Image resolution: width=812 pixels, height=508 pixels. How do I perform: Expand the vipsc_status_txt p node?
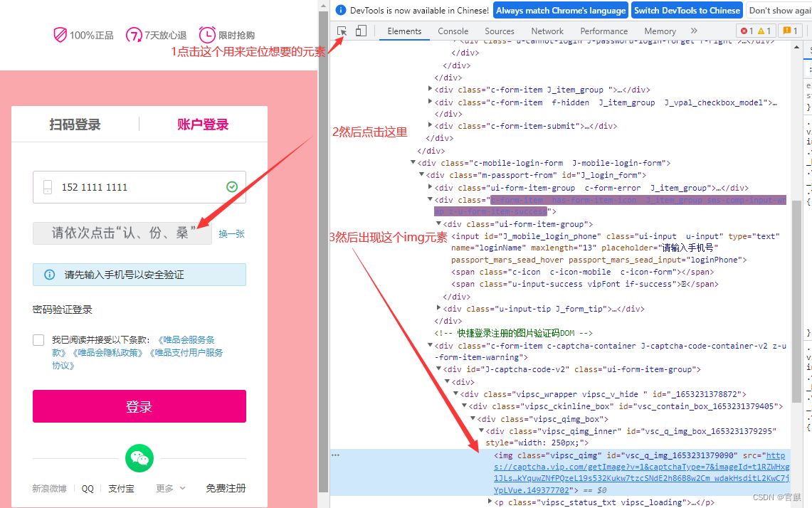(x=490, y=502)
